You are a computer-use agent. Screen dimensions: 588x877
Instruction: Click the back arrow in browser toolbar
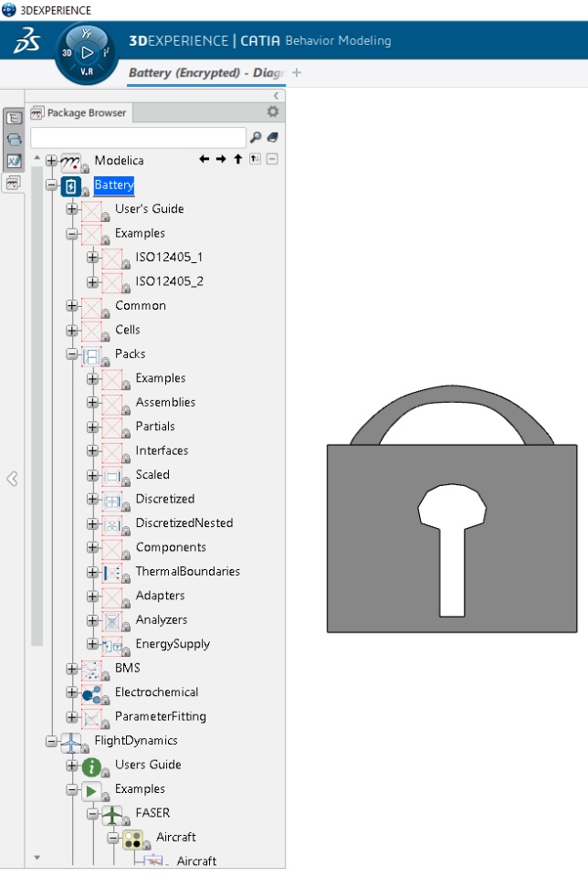204,159
